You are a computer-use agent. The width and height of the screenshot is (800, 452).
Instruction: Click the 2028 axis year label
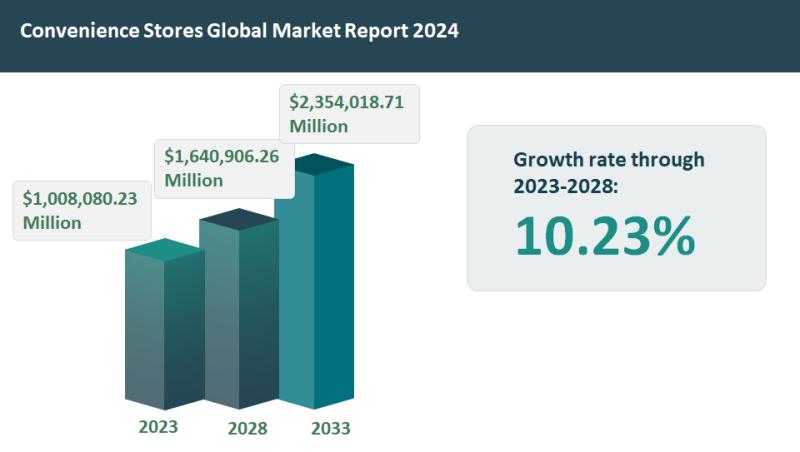tap(247, 429)
